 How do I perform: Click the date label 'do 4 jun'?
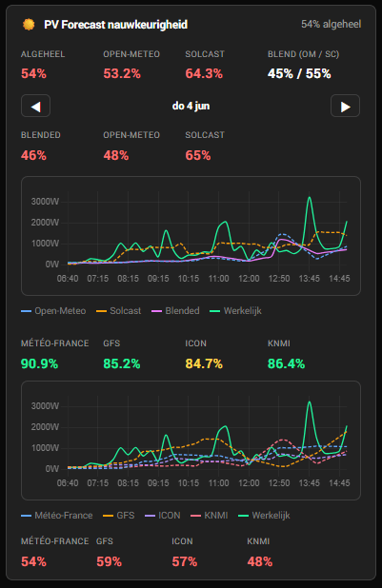pyautogui.click(x=191, y=107)
